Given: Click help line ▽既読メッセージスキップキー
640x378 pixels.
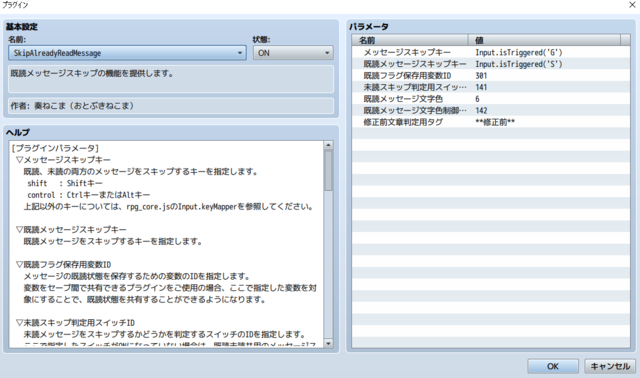Looking at the screenshot, I should (x=71, y=229).
